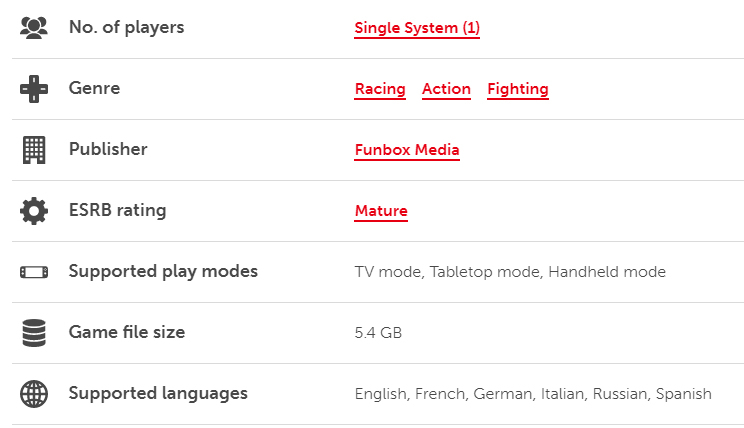
Task: Click the ESRB rating gear icon
Action: point(34,211)
